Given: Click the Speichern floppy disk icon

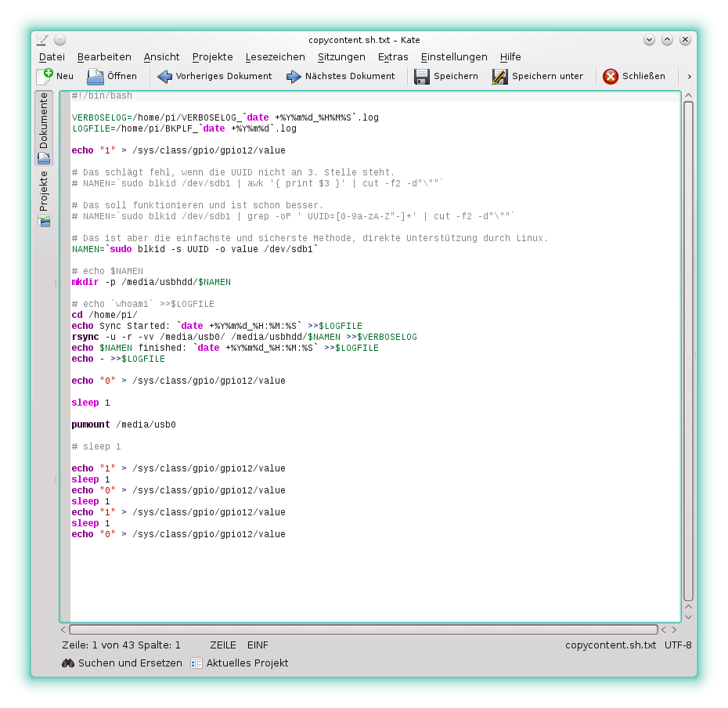Looking at the screenshot, I should (x=422, y=76).
